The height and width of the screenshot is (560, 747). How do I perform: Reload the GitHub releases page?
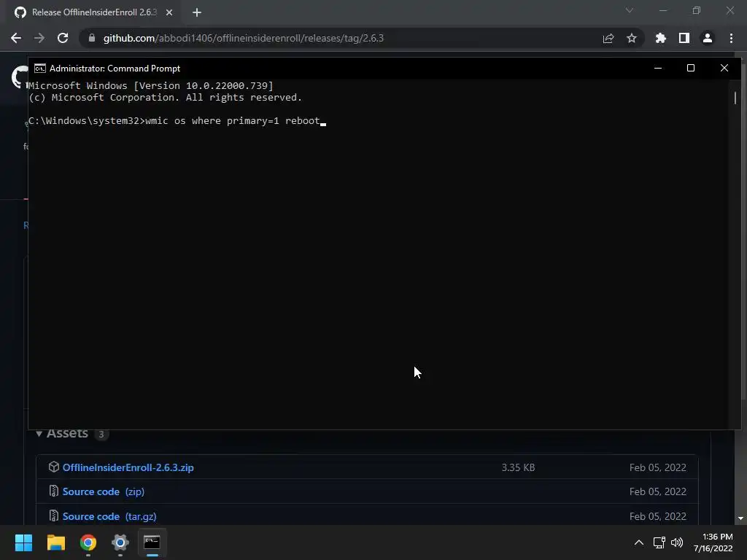pos(63,38)
